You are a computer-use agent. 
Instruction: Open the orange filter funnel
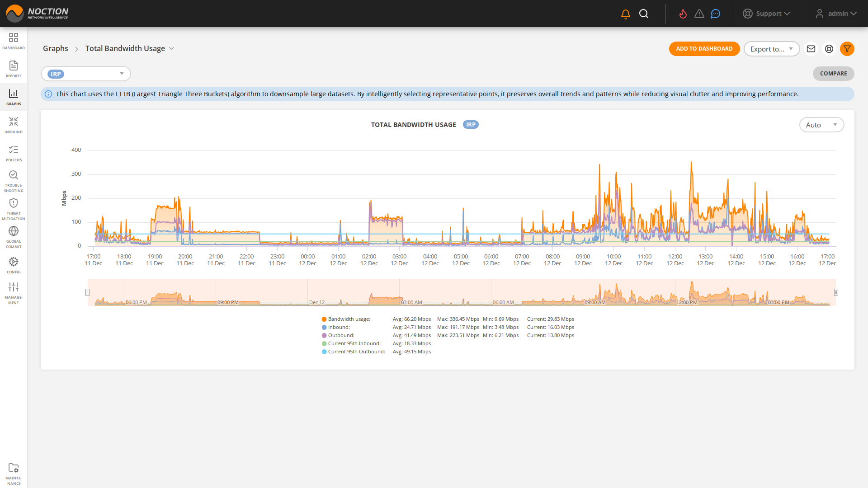pyautogui.click(x=847, y=49)
